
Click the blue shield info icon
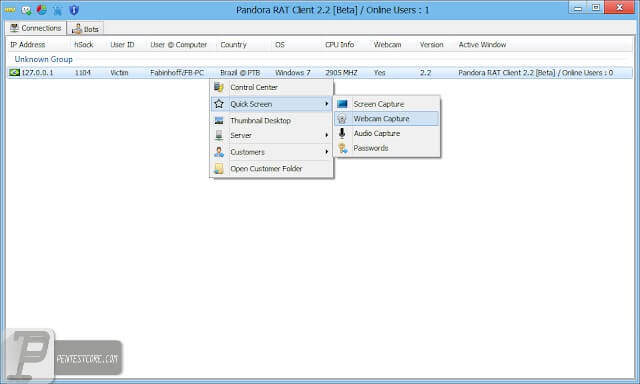(74, 10)
